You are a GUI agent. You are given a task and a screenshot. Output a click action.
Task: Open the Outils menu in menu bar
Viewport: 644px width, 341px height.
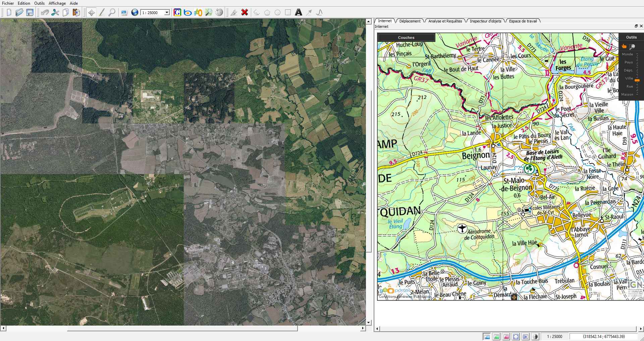39,3
